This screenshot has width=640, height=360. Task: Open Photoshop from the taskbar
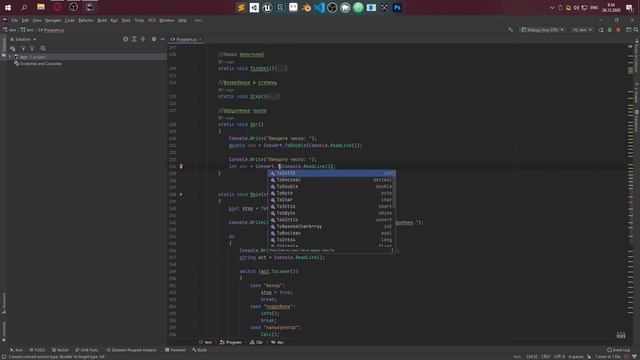click(x=397, y=7)
